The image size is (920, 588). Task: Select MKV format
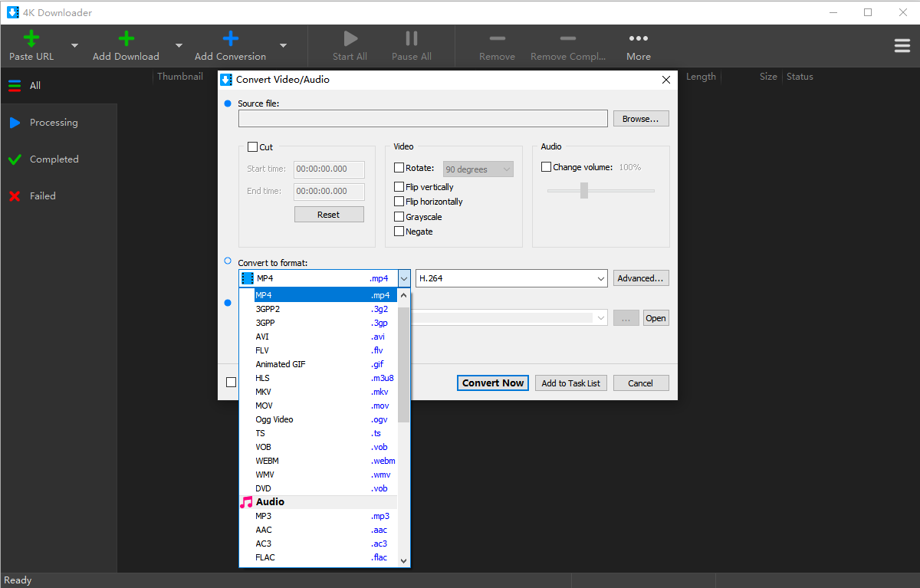(x=318, y=392)
